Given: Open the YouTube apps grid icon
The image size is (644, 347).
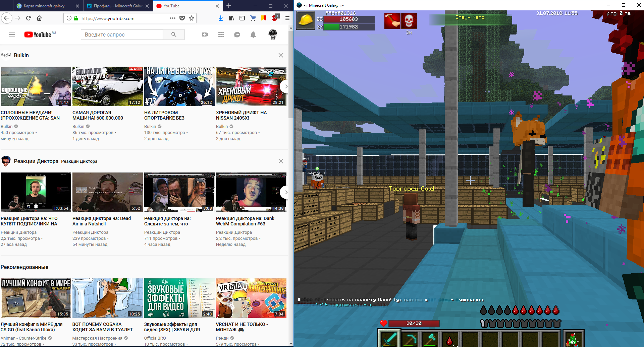Looking at the screenshot, I should 221,34.
